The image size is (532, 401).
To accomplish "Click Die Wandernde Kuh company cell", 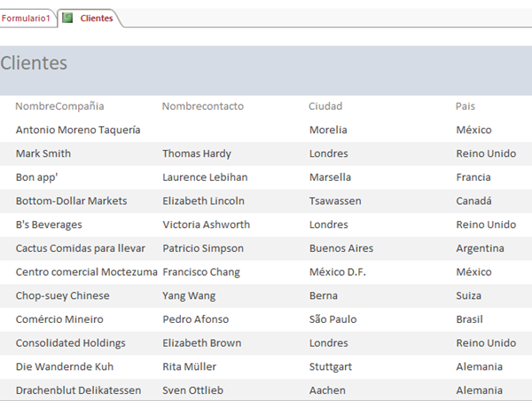I will click(x=65, y=366).
